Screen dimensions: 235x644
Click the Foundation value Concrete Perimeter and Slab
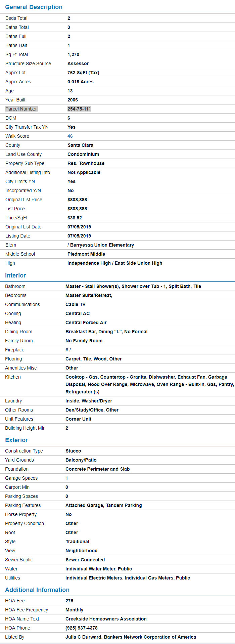coord(98,469)
